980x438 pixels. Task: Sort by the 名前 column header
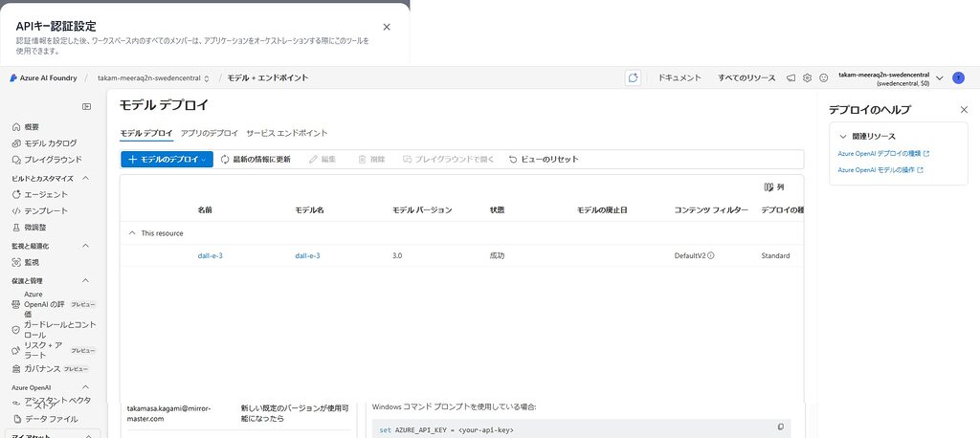[205, 210]
